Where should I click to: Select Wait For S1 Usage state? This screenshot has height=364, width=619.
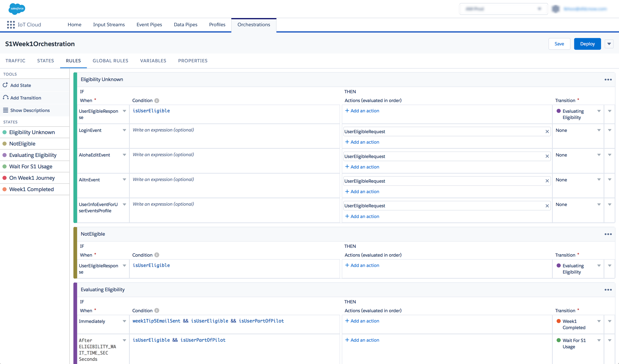click(x=35, y=166)
